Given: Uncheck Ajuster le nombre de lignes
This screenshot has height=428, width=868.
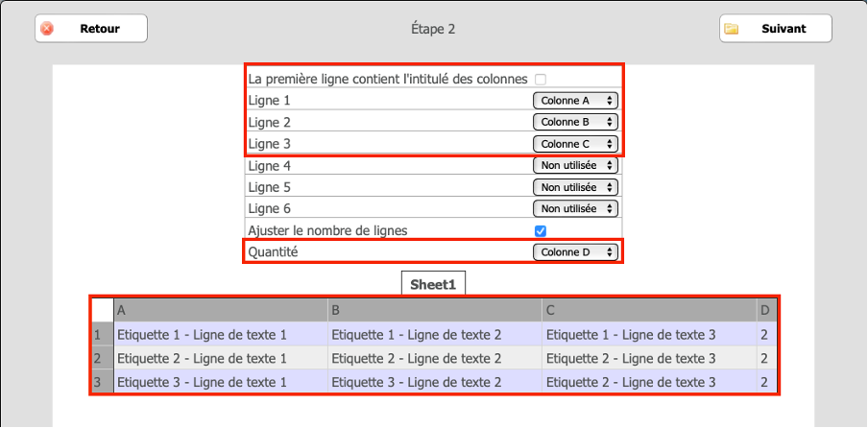Looking at the screenshot, I should point(541,230).
